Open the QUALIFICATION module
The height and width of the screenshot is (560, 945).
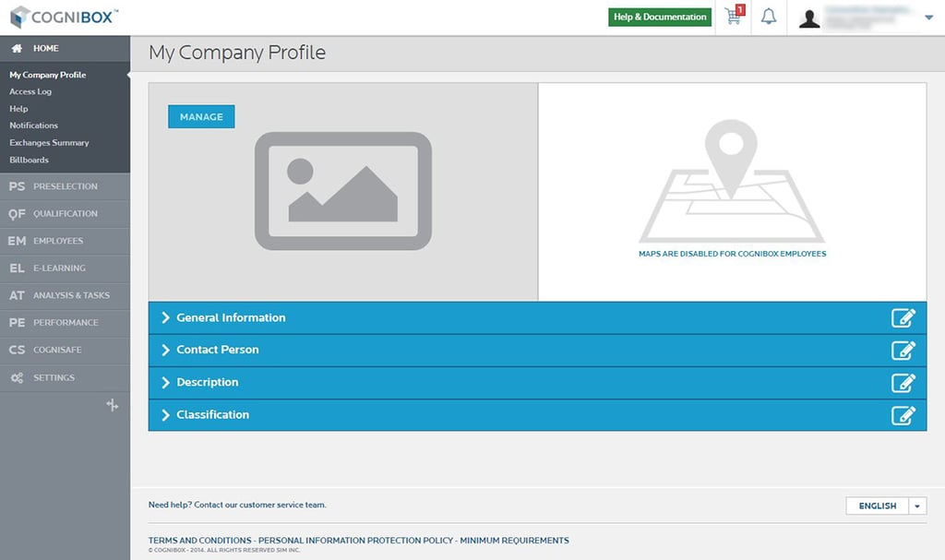pyautogui.click(x=66, y=213)
